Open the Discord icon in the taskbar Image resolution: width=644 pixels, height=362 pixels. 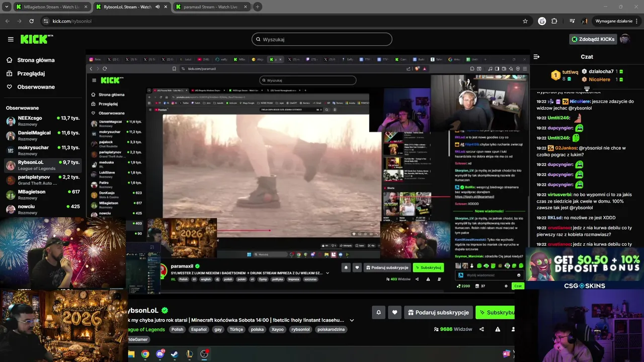[160, 354]
